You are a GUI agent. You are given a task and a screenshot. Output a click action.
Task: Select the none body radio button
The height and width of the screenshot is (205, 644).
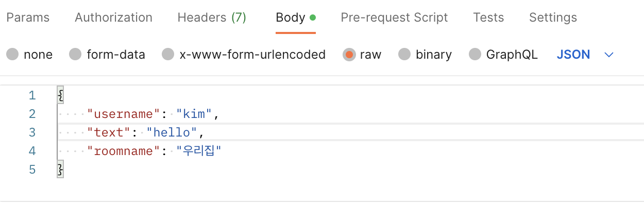[12, 54]
